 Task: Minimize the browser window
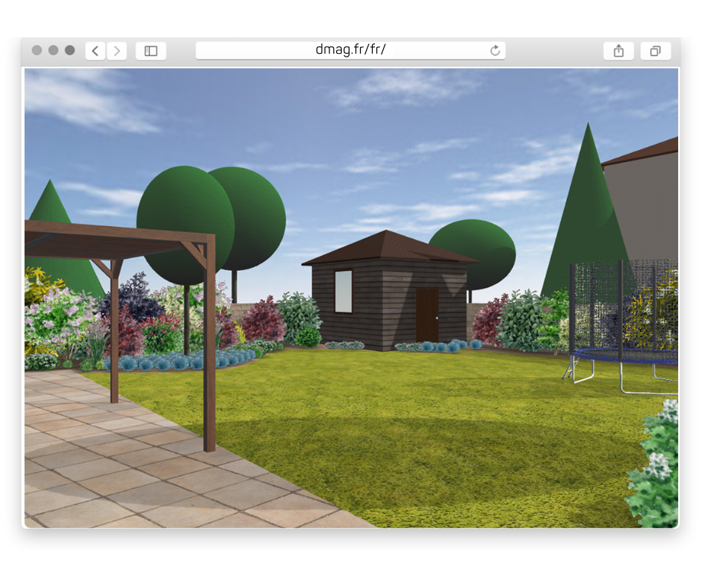pyautogui.click(x=53, y=50)
